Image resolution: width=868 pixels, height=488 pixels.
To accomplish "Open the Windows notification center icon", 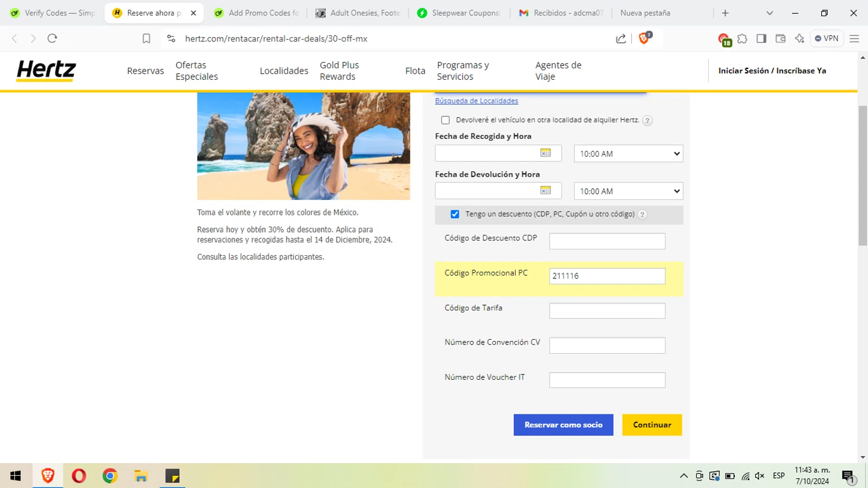I will [848, 476].
